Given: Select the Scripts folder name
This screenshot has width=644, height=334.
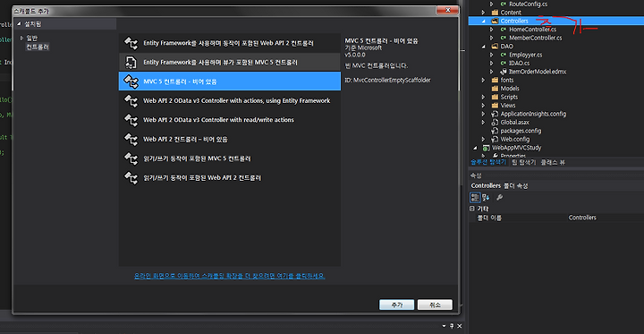Looking at the screenshot, I should [509, 97].
